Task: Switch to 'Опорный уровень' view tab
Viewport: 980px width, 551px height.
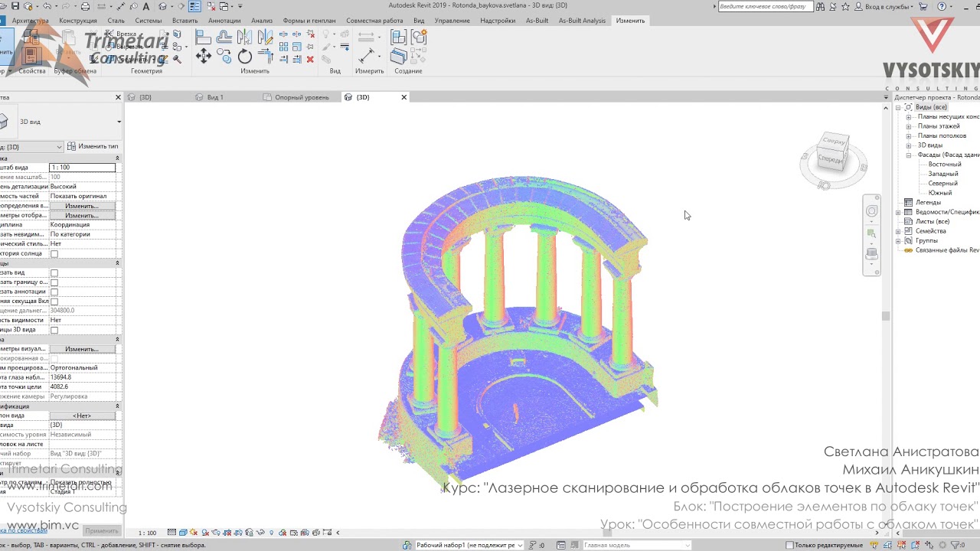Action: point(302,97)
